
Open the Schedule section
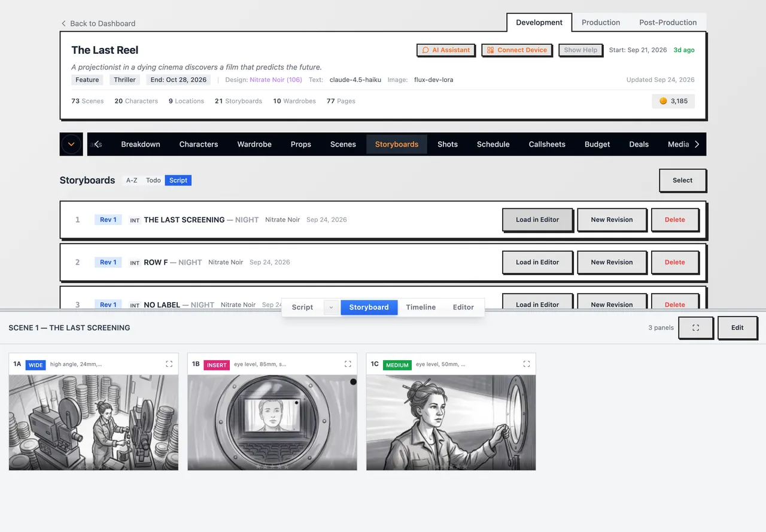click(493, 144)
